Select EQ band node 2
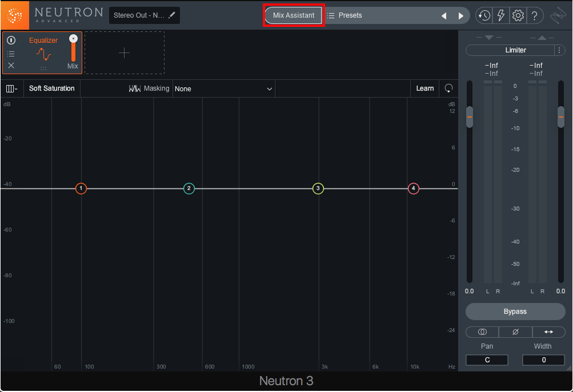Viewport: 573px width, 392px height. point(189,188)
